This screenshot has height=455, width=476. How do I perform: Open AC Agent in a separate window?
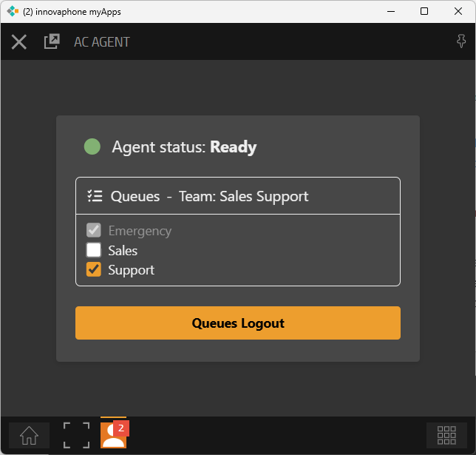52,42
